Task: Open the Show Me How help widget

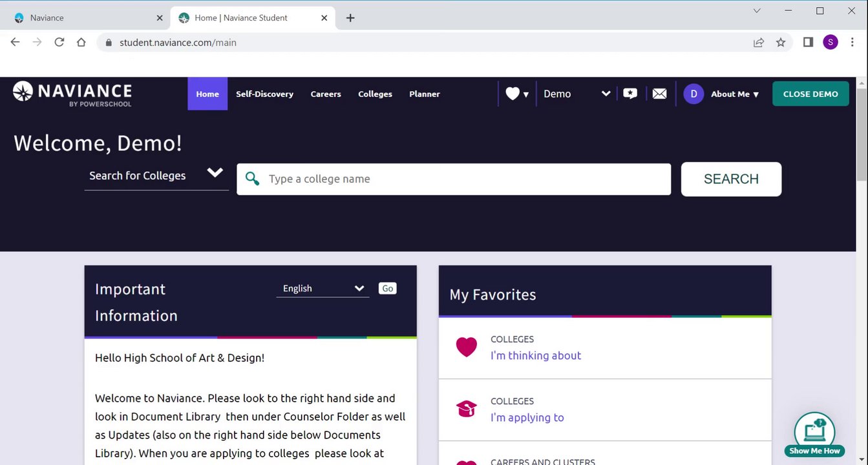Action: 814,434
